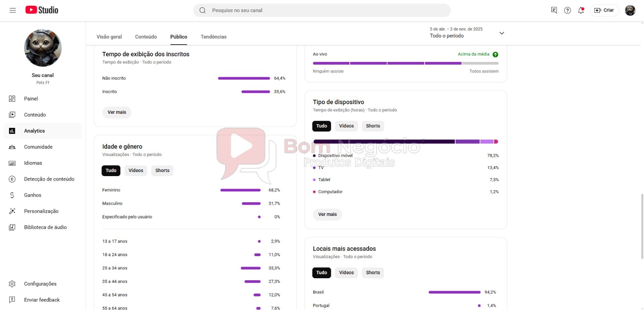Click Ver mais under Tempo de exibição
The image size is (644, 310).
[117, 112]
